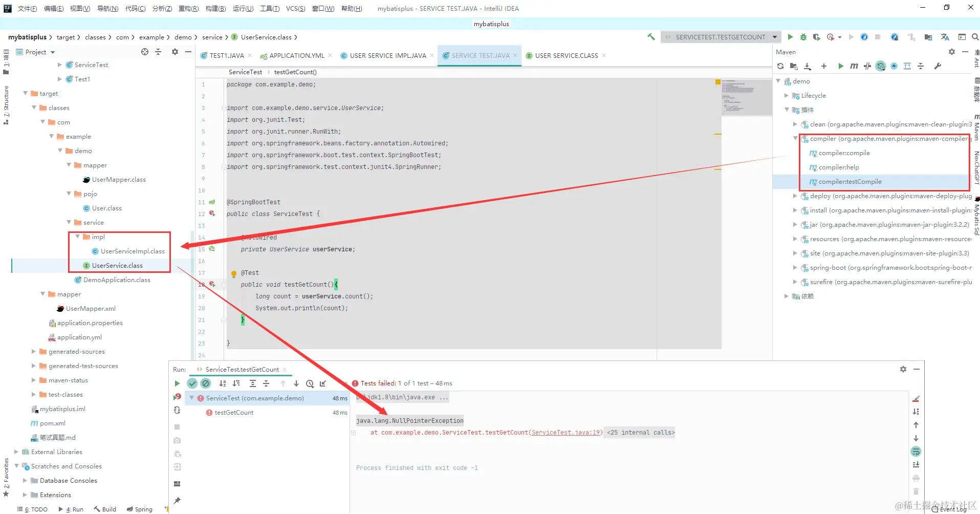Open Maven panel gear options
Screen dimensions: 980x514
952,52
